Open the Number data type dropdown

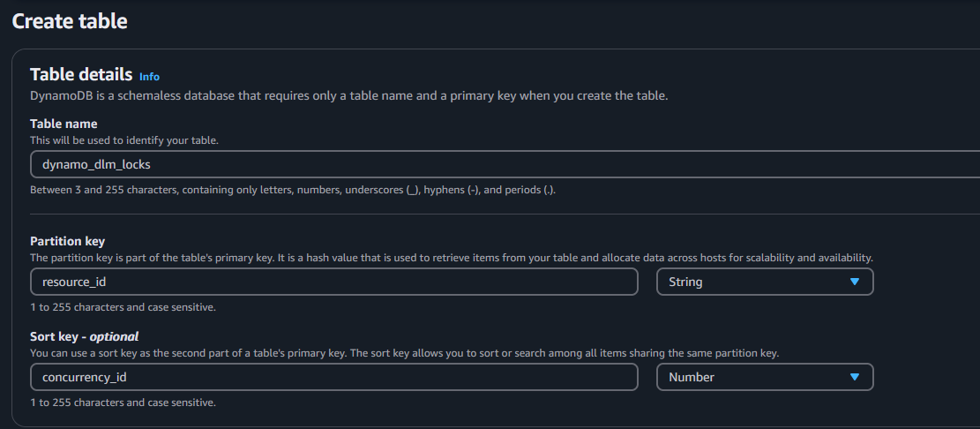(764, 377)
